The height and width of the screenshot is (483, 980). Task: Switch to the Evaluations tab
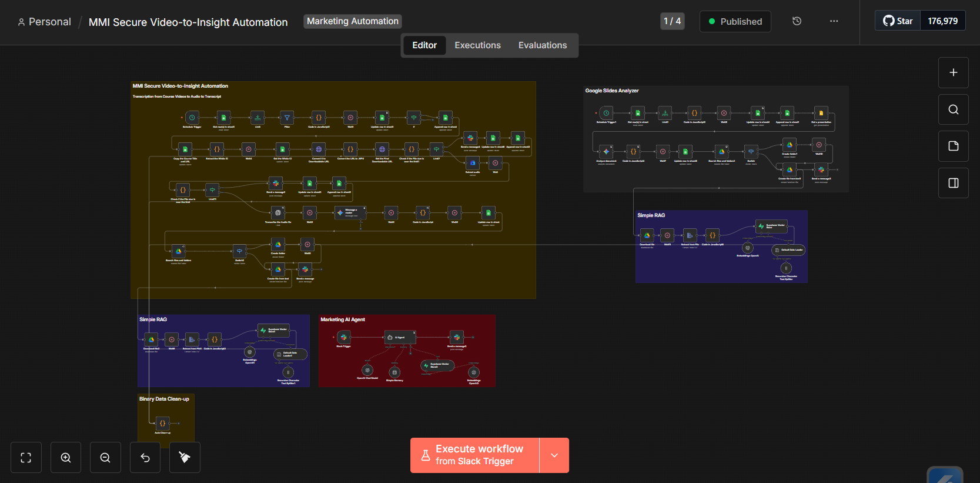click(543, 45)
